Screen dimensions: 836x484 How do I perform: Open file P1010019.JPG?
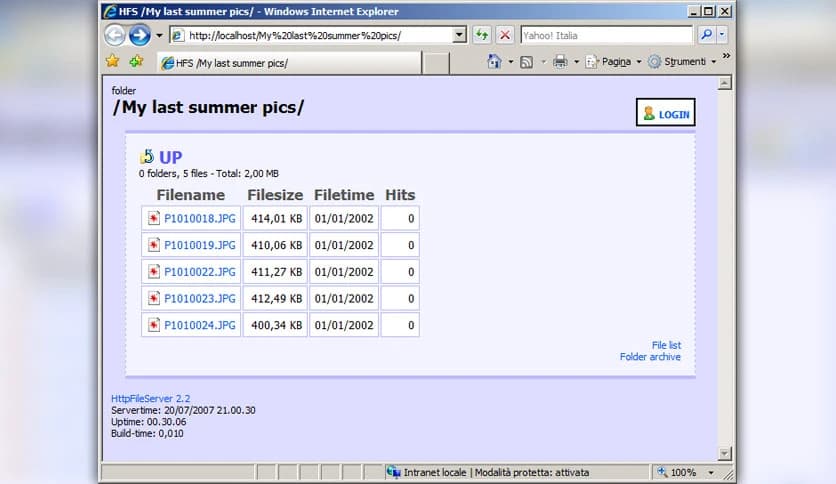(x=200, y=245)
